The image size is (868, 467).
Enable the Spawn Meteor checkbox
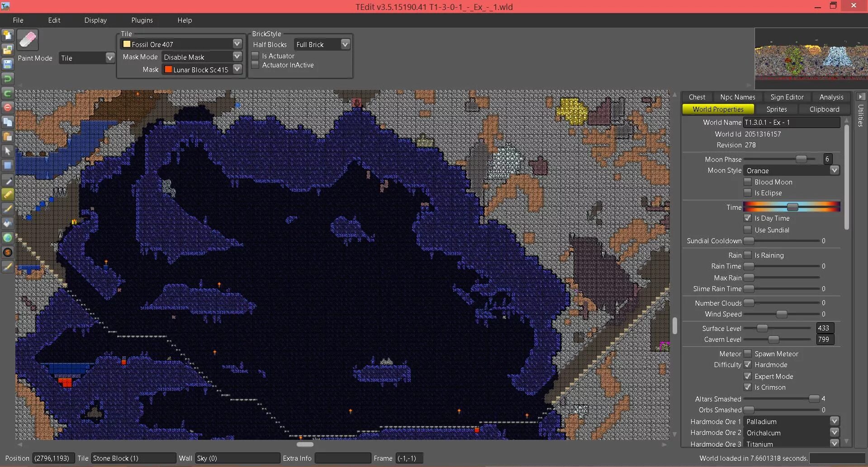(748, 354)
